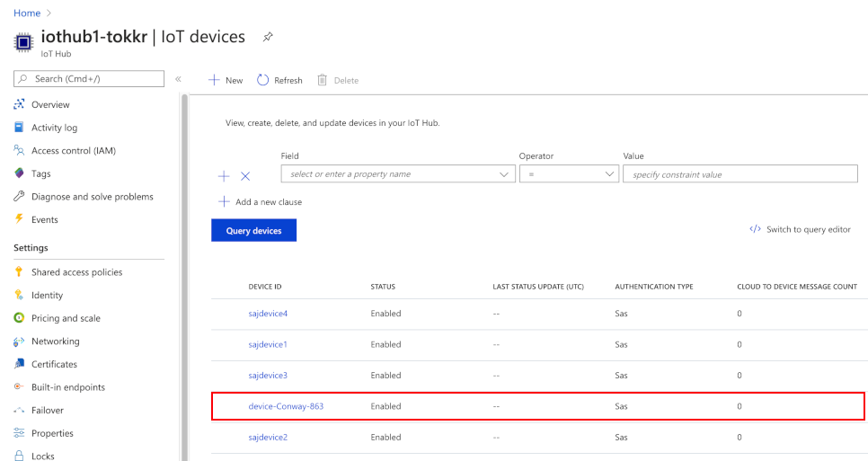Click the DEVICE ID column header
The image size is (868, 461).
tap(264, 287)
